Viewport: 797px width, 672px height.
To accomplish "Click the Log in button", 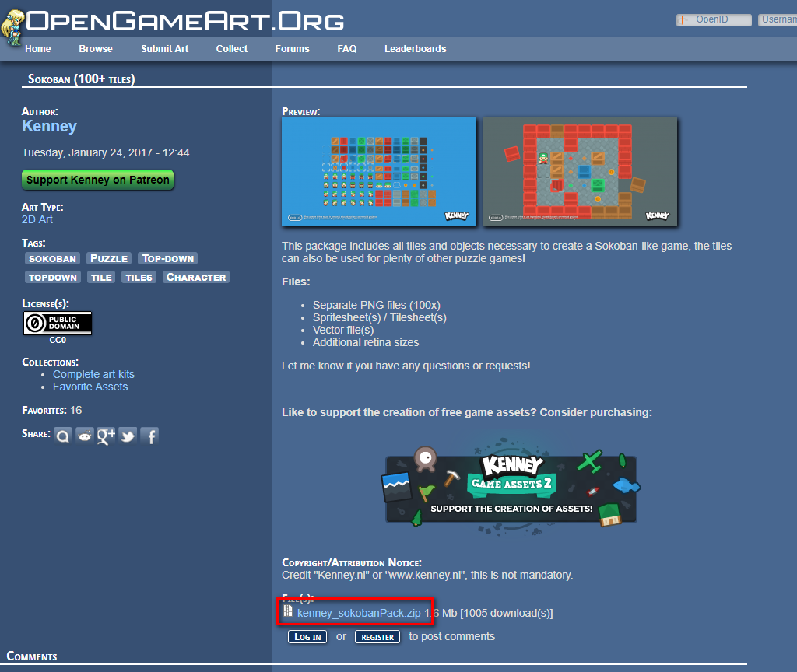I will click(307, 637).
